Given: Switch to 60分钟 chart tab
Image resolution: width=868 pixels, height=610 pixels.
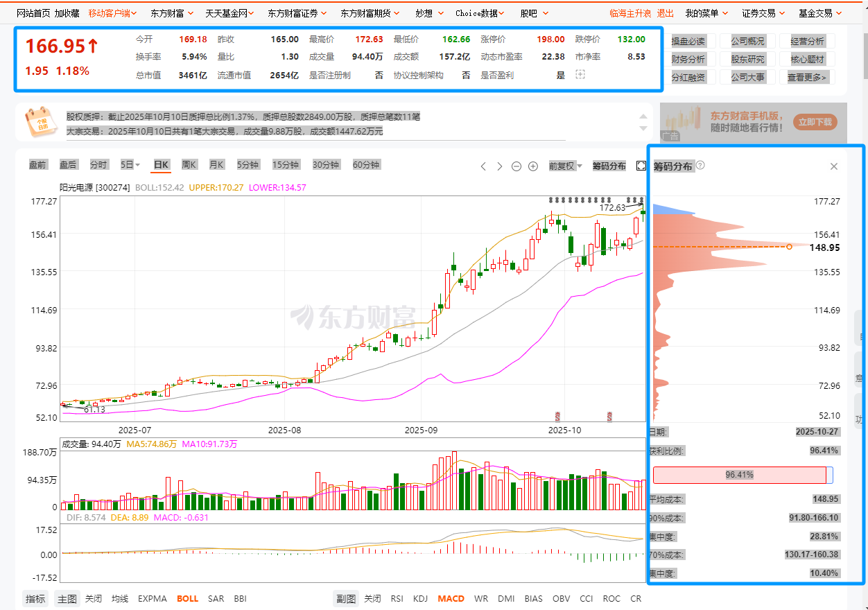Looking at the screenshot, I should 366,165.
